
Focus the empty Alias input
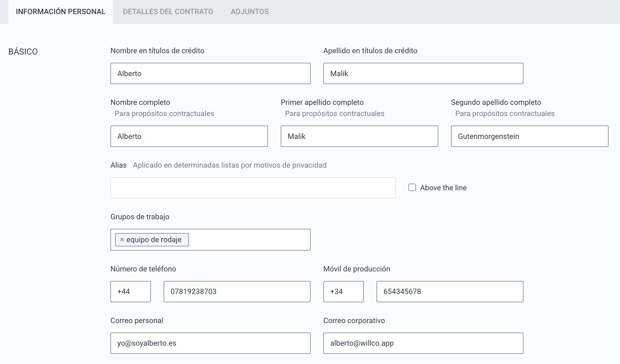[x=253, y=188]
